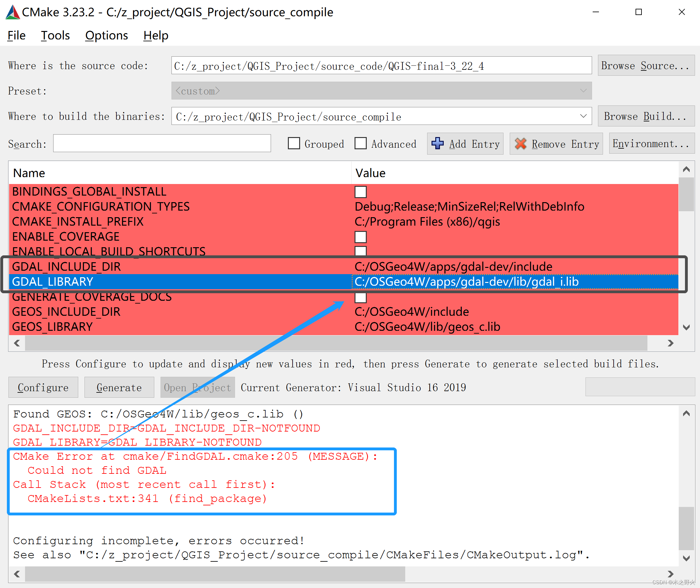Viewport: 700px width, 588px height.
Task: Open the Tools menu
Action: 55,35
